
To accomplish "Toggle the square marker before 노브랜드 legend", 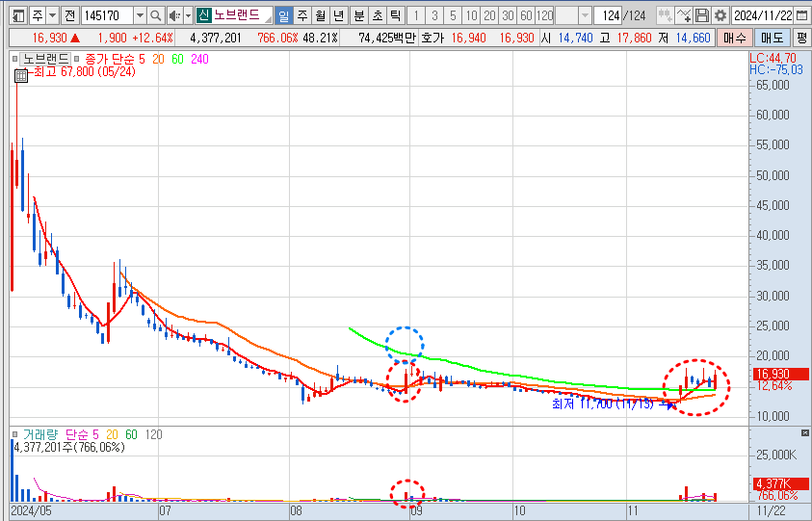I will [14, 59].
